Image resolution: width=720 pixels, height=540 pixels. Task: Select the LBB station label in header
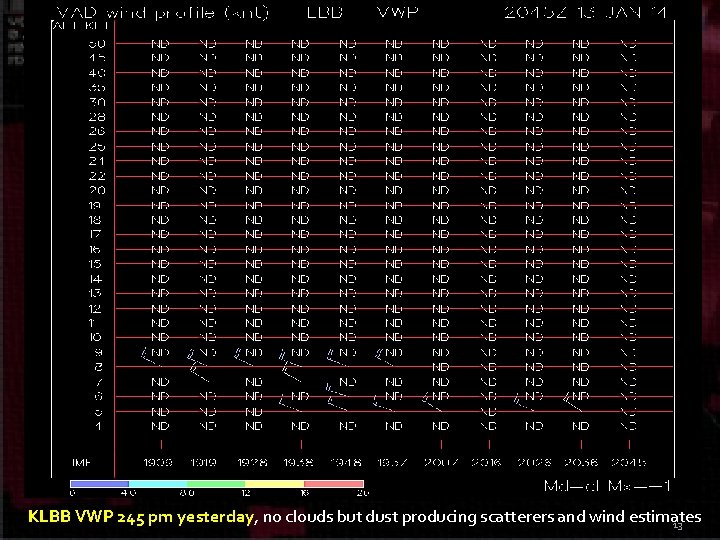click(325, 12)
